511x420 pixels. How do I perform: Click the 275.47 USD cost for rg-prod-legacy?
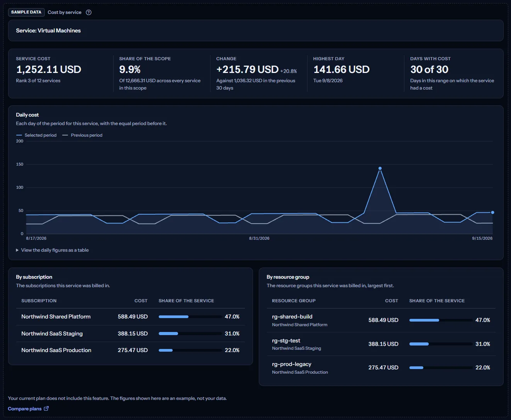click(x=384, y=367)
